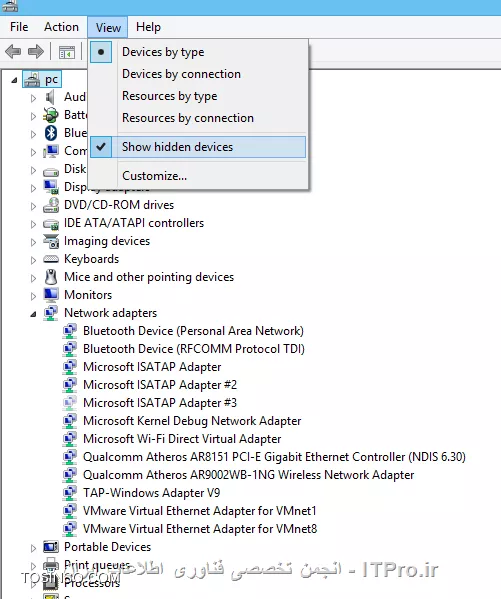The image size is (501, 599).
Task: Collapse the Network adapters node
Action: [x=33, y=314]
